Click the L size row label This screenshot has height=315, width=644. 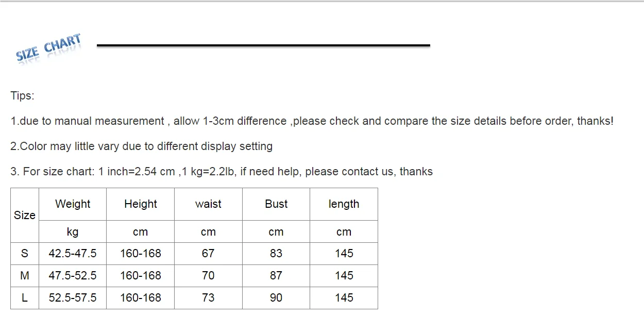25,298
